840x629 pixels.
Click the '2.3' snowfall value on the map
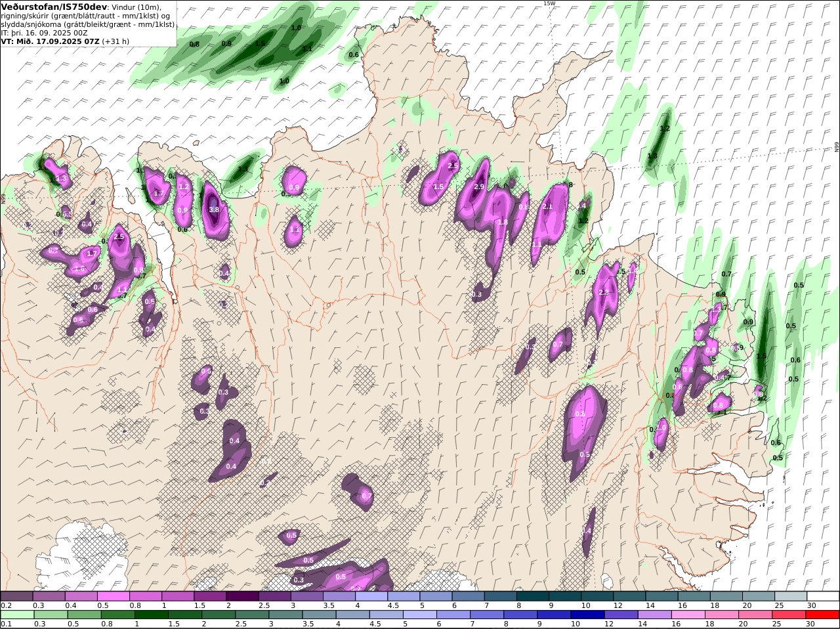coord(604,292)
